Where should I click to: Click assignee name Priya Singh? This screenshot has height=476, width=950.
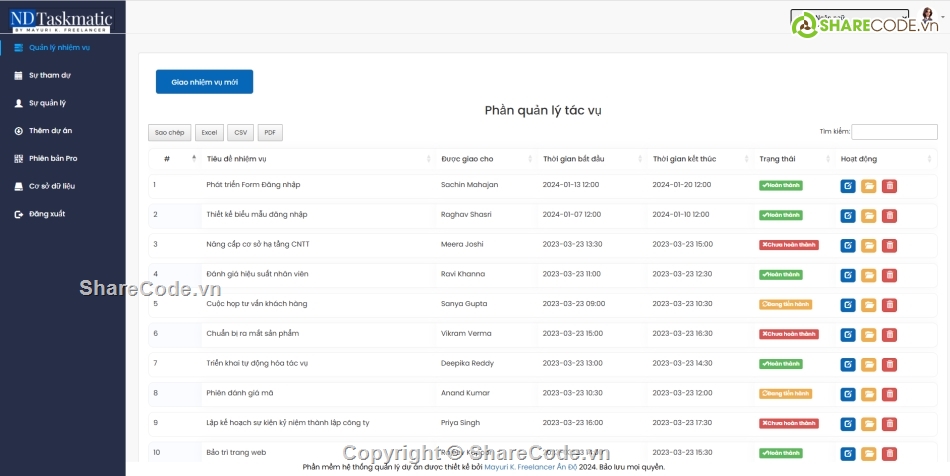click(x=460, y=423)
